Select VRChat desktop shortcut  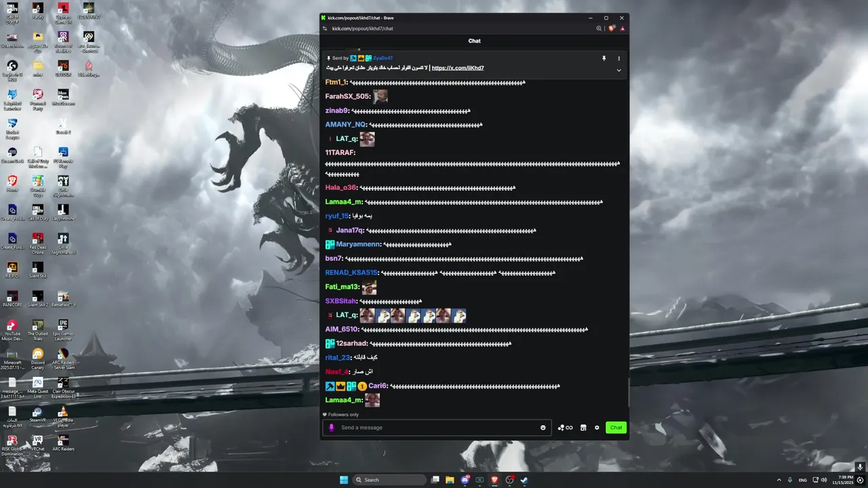(37, 444)
